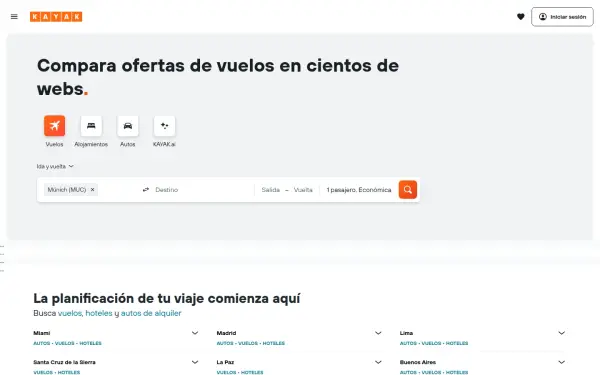Click the orange search magnifier button
Viewport: 600px width, 375px height.
408,190
